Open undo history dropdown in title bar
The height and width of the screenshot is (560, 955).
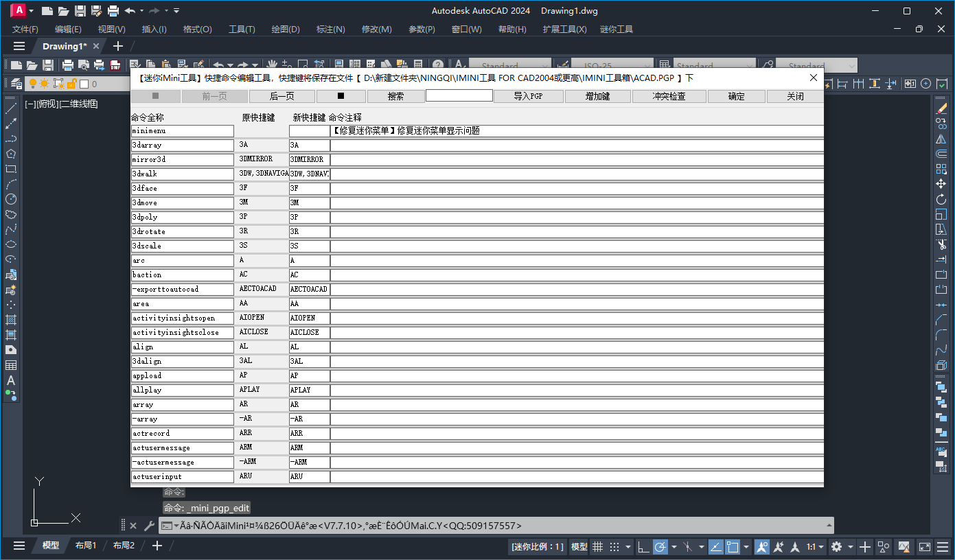click(141, 10)
